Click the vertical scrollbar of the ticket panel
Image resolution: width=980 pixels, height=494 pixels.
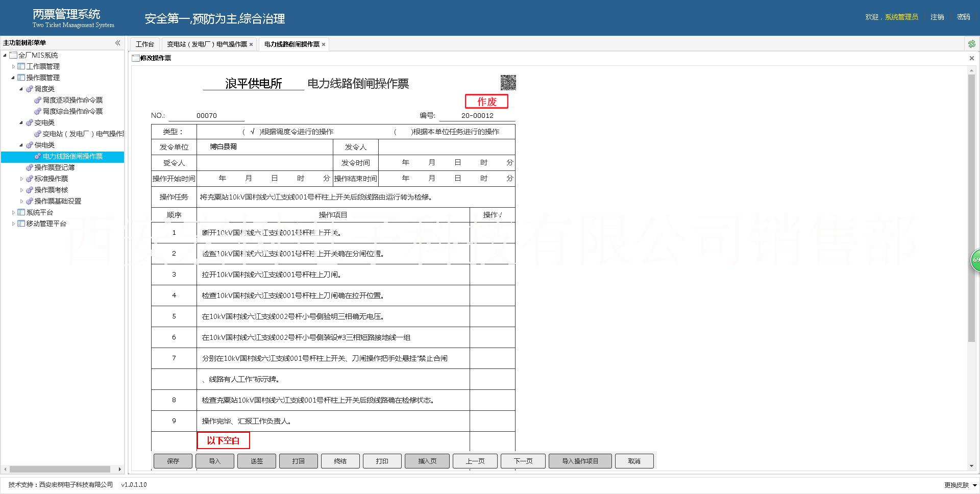pos(972,208)
